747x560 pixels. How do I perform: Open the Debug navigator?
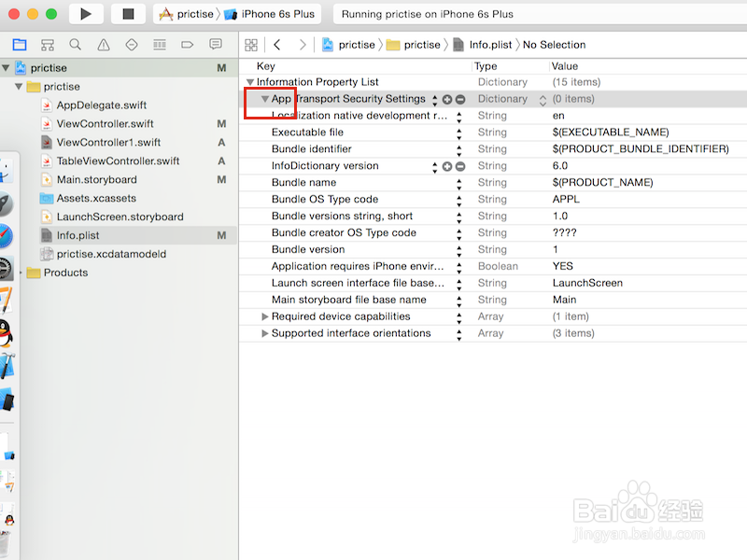160,45
